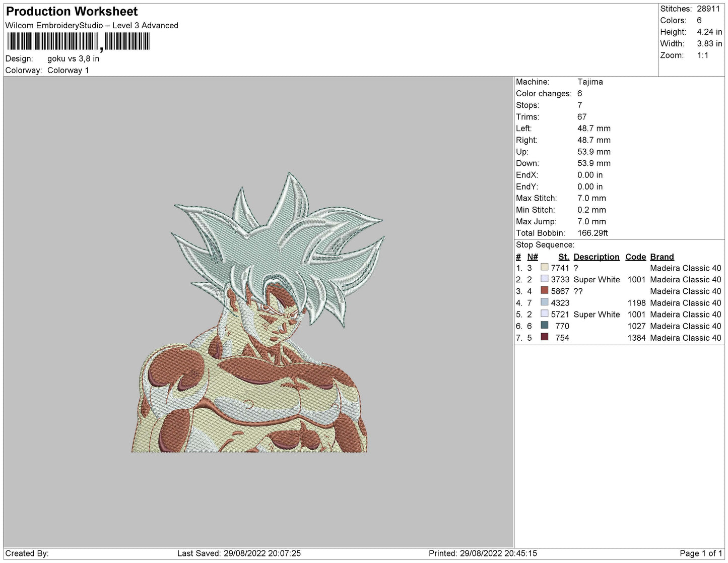Screen dimensions: 728x563
Task: Click the design name 'goku vs 3,8 in'
Action: (73, 58)
